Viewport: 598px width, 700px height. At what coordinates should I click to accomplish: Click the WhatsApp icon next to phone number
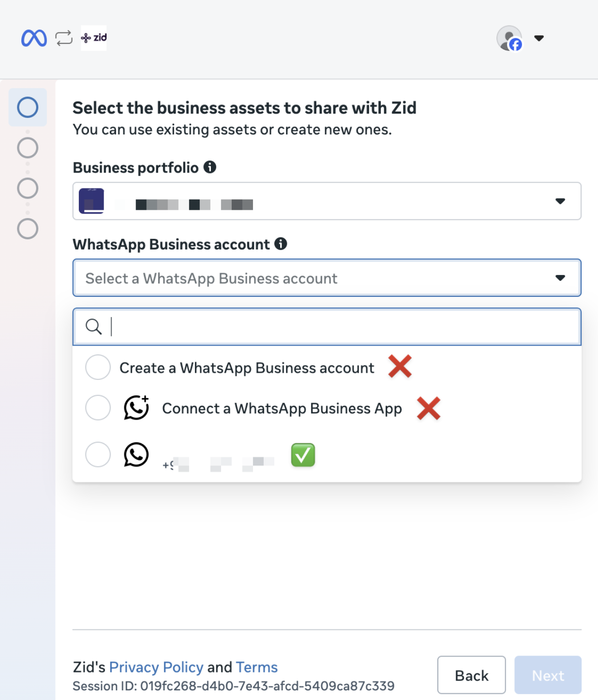[136, 454]
